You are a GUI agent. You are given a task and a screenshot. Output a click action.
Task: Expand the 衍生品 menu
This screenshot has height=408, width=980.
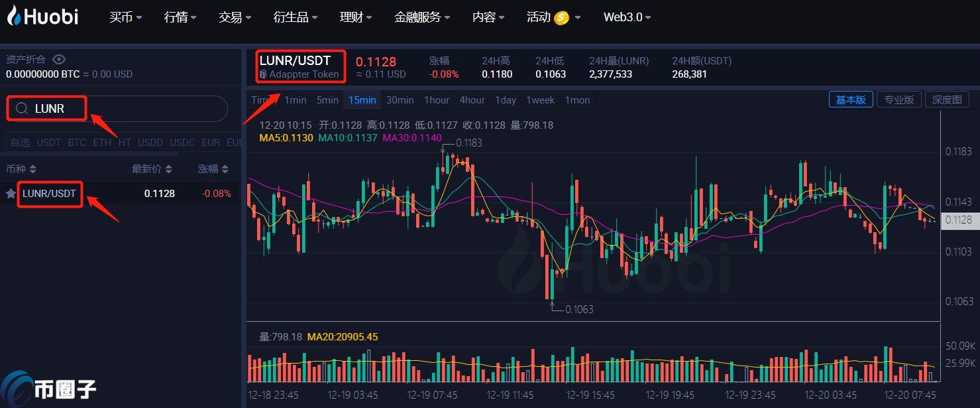295,17
